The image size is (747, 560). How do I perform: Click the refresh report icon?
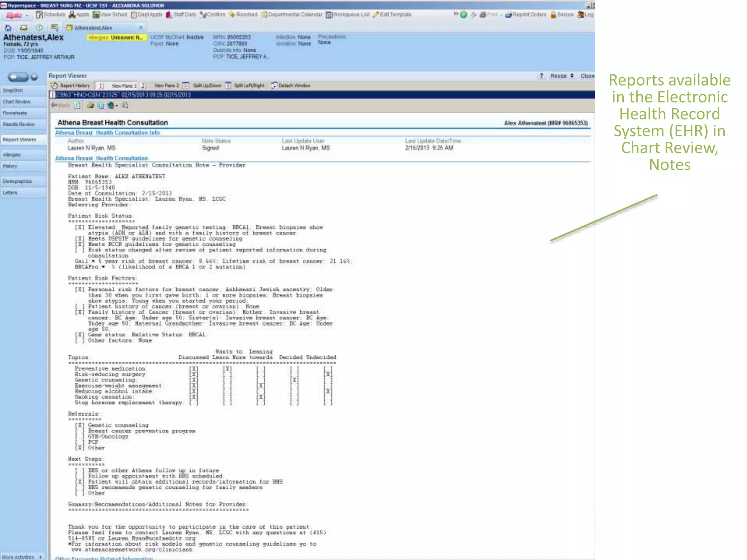(77, 105)
